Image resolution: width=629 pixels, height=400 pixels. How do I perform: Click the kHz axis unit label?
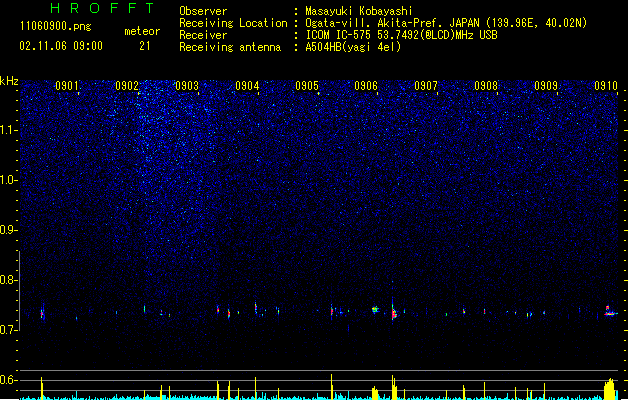click(x=9, y=81)
